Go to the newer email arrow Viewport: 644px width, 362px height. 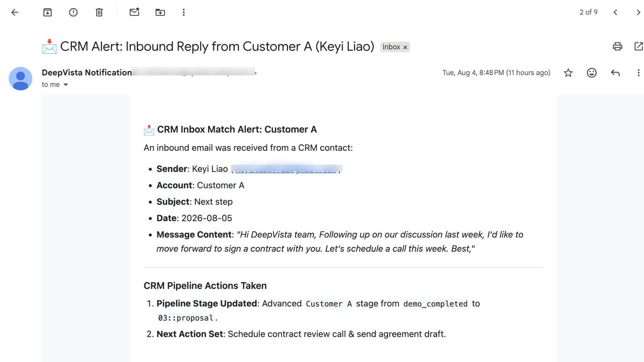(x=615, y=12)
